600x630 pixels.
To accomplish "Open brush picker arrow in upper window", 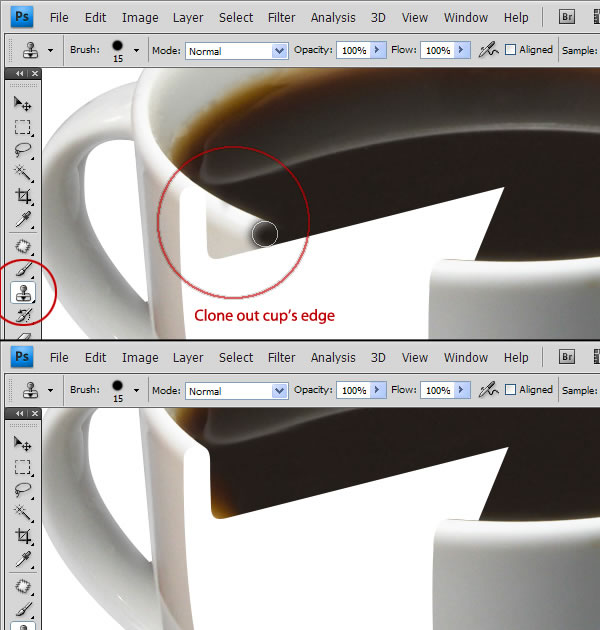I will click(137, 51).
